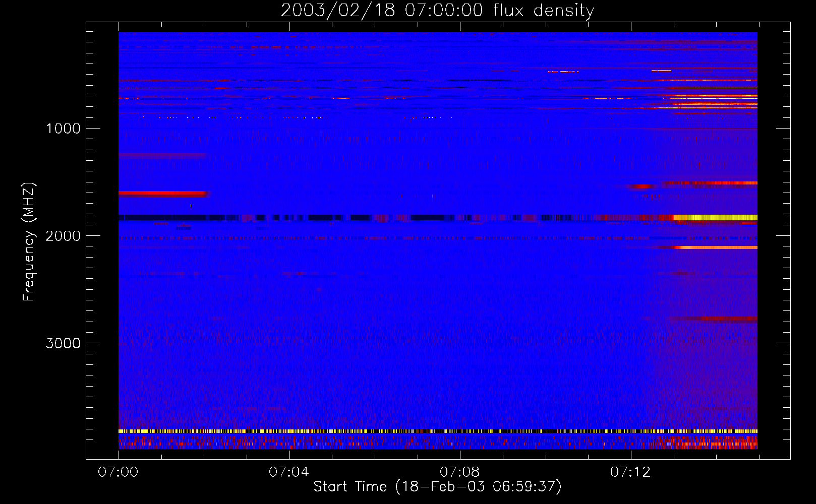Click the bright yellow burst near 1800 MHz

point(715,217)
